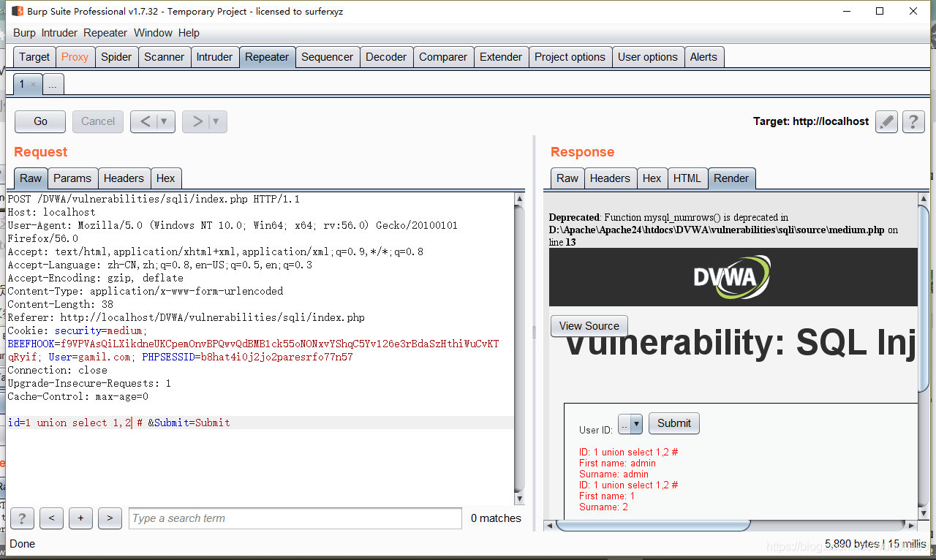
Task: Switch to the Proxy tab
Action: point(75,57)
